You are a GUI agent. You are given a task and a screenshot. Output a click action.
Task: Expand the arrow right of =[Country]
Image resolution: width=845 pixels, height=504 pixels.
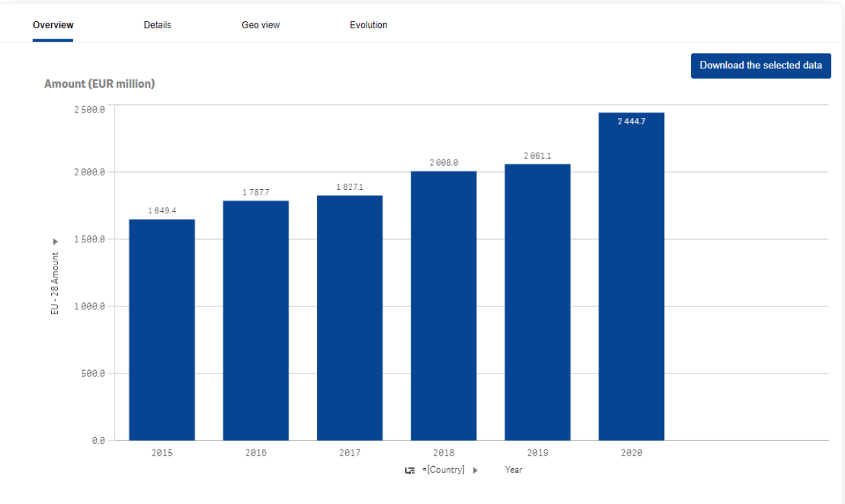[476, 470]
